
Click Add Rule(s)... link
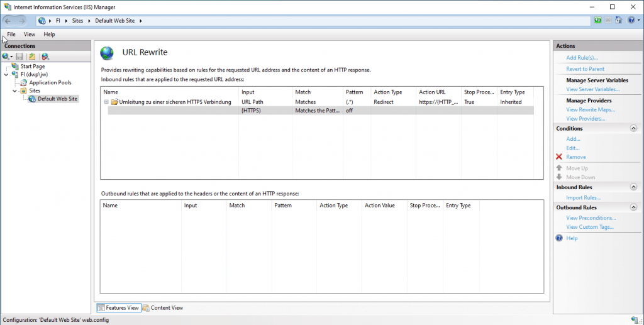(582, 58)
